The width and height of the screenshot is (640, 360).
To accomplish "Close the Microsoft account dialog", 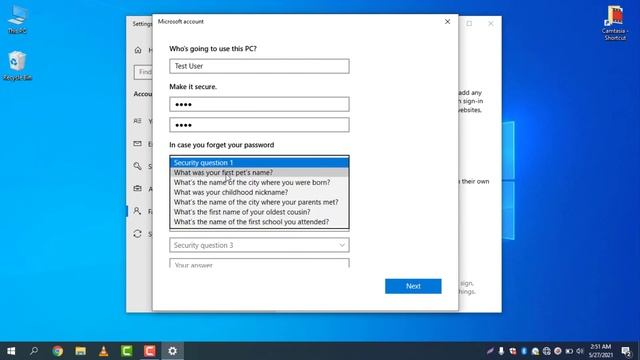I will coord(447,22).
